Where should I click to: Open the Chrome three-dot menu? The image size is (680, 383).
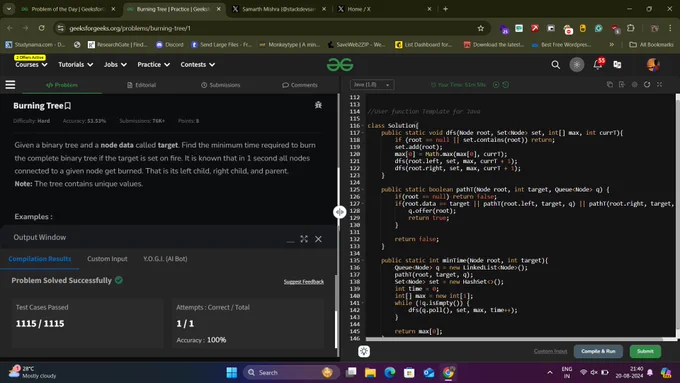coord(670,28)
